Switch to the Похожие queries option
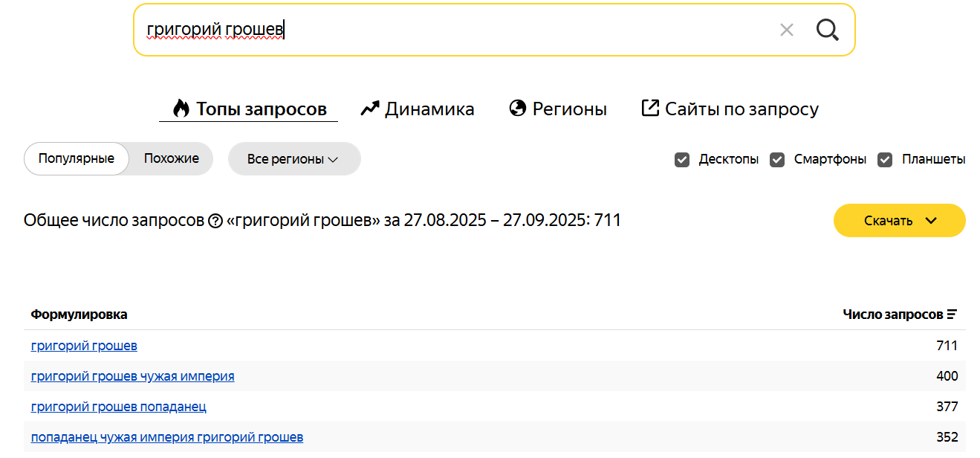The height and width of the screenshot is (458, 980). tap(172, 159)
